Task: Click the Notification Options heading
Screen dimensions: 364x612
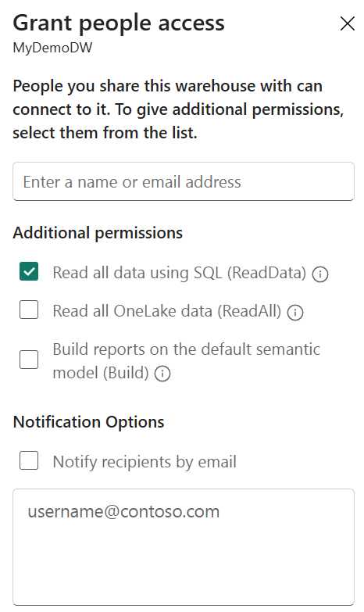Action: tap(88, 422)
